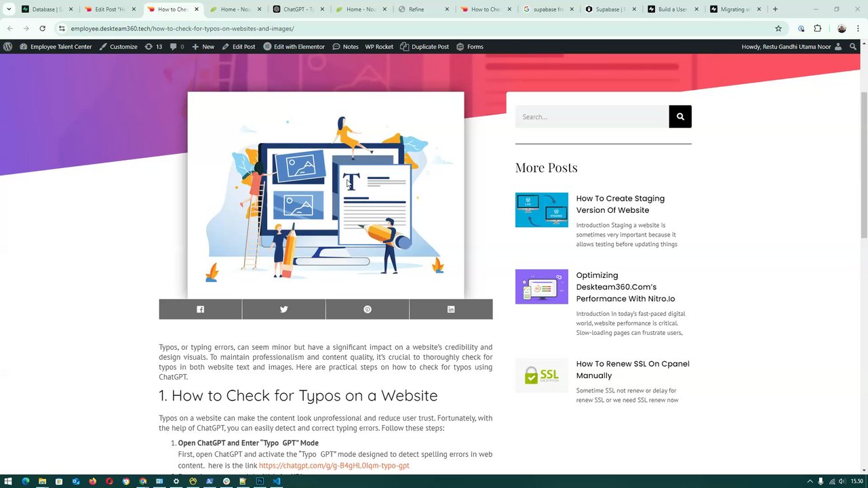This screenshot has width=868, height=488.
Task: Open Optimizing Deskteam360.Com's Performance post
Action: 625,287
